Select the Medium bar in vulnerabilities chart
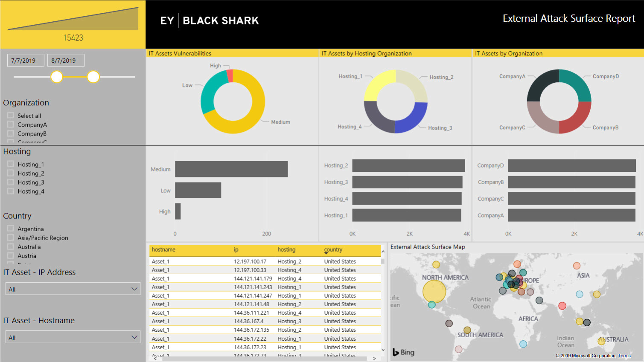Viewport: 644px width, 362px height. [231, 169]
